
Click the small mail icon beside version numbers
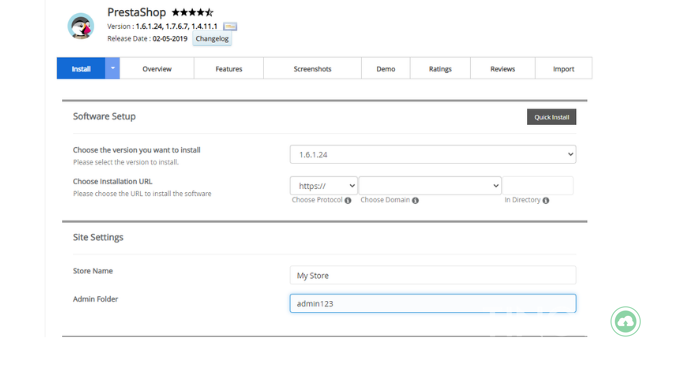click(x=230, y=26)
